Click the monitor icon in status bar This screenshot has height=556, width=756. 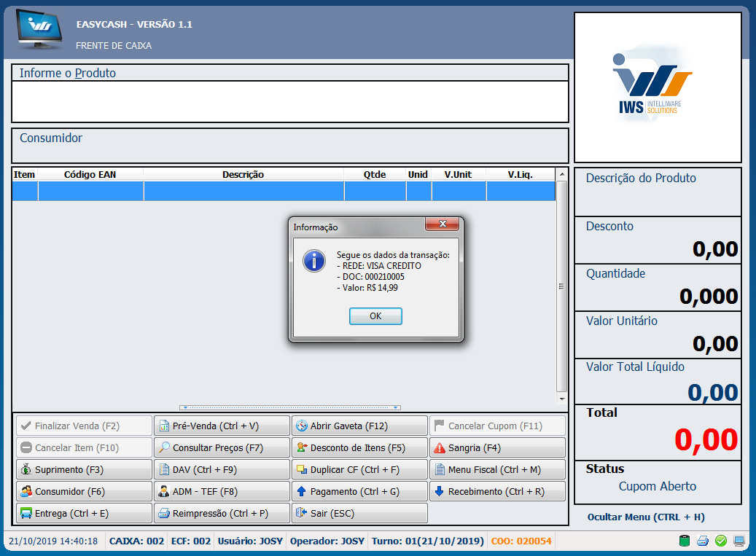(x=739, y=541)
